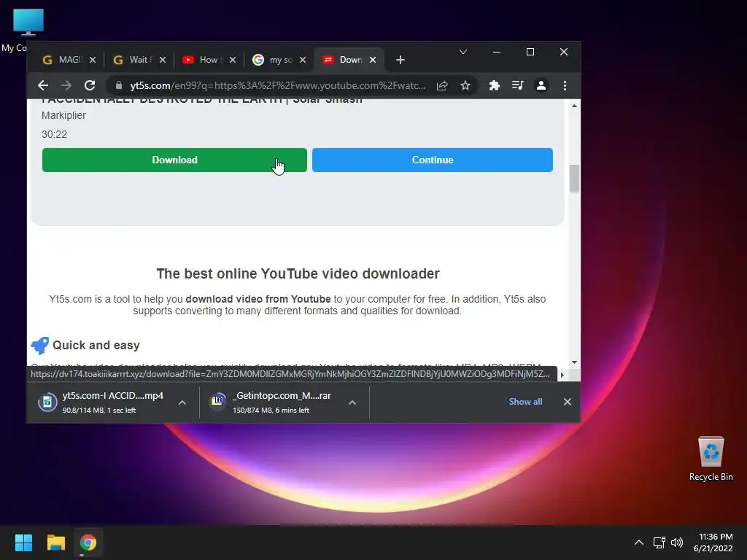Screen dimensions: 747x560
Task: Open the Extensions puzzle icon
Action: 495,85
